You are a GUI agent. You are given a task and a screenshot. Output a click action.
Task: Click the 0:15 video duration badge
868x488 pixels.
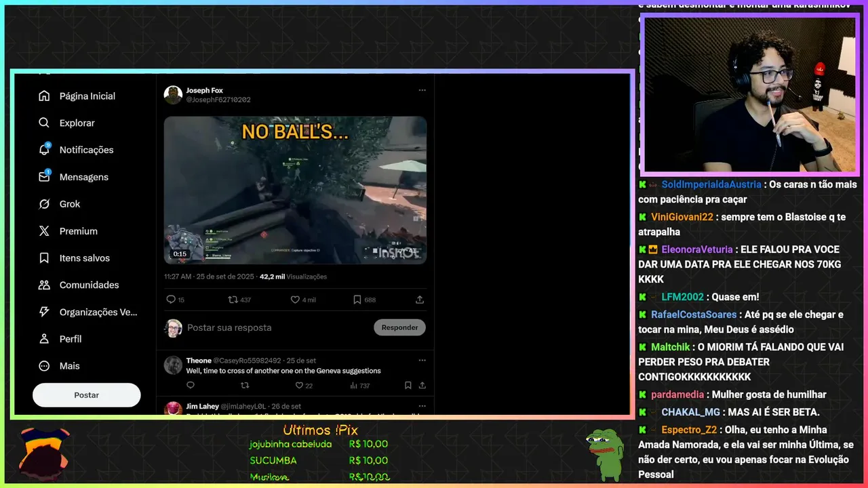[x=180, y=254]
